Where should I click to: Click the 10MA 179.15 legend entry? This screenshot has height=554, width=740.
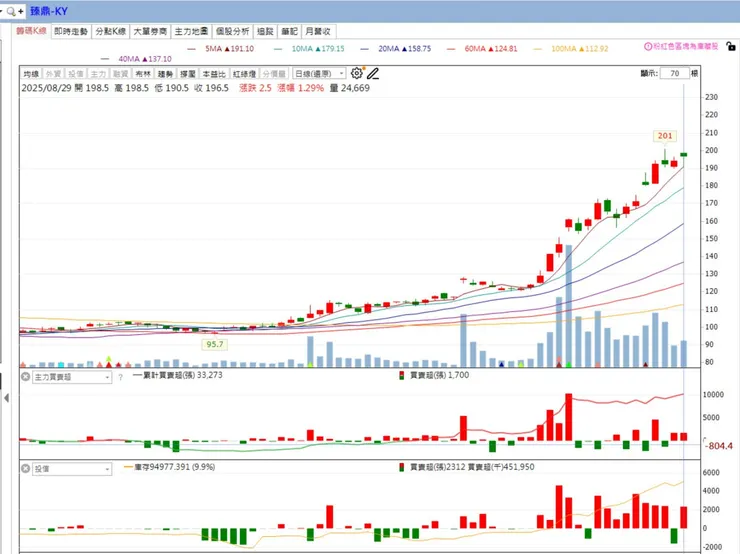tap(310, 49)
